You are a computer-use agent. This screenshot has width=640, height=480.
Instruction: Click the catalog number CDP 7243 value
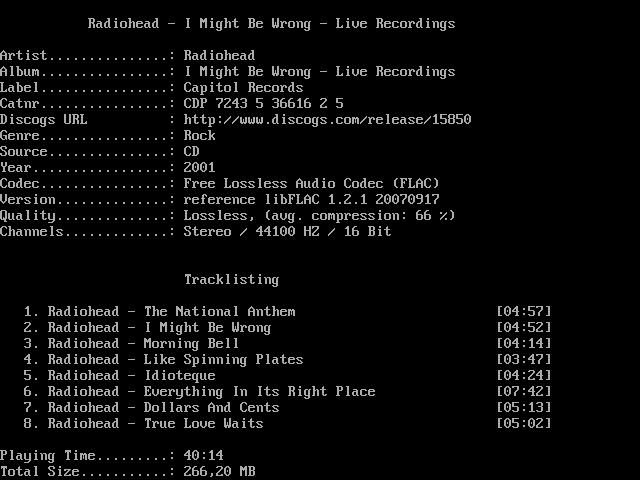click(x=263, y=104)
